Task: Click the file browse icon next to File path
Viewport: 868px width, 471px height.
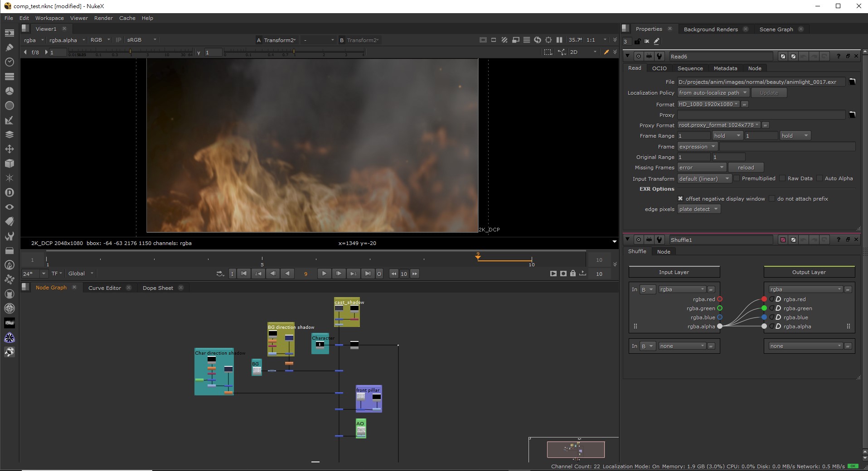Action: [x=852, y=82]
